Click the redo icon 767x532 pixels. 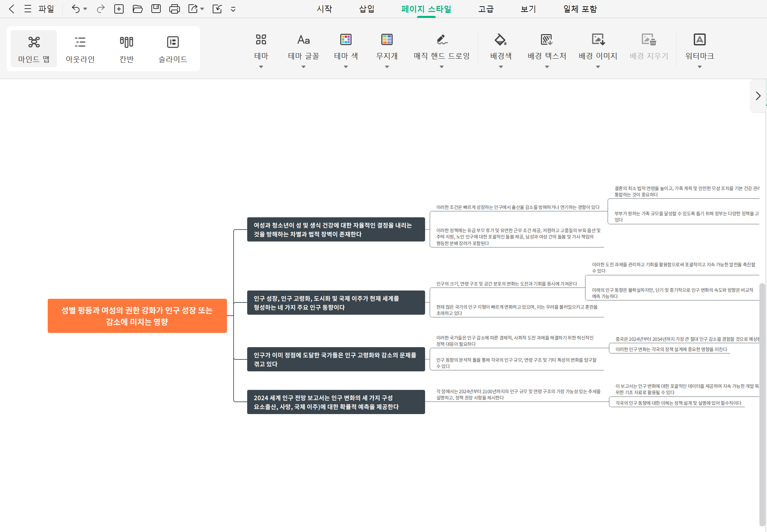[101, 9]
